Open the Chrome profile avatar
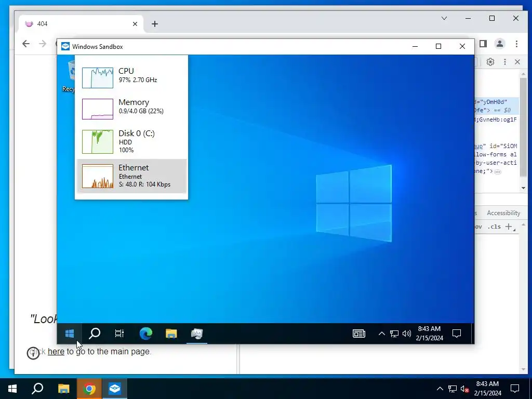The width and height of the screenshot is (532, 399). point(500,44)
